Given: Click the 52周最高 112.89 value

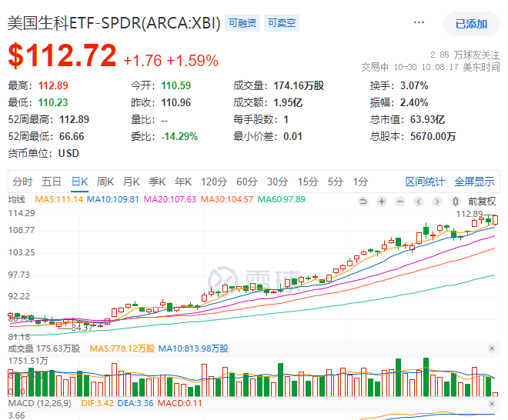Looking at the screenshot, I should 74,119.
